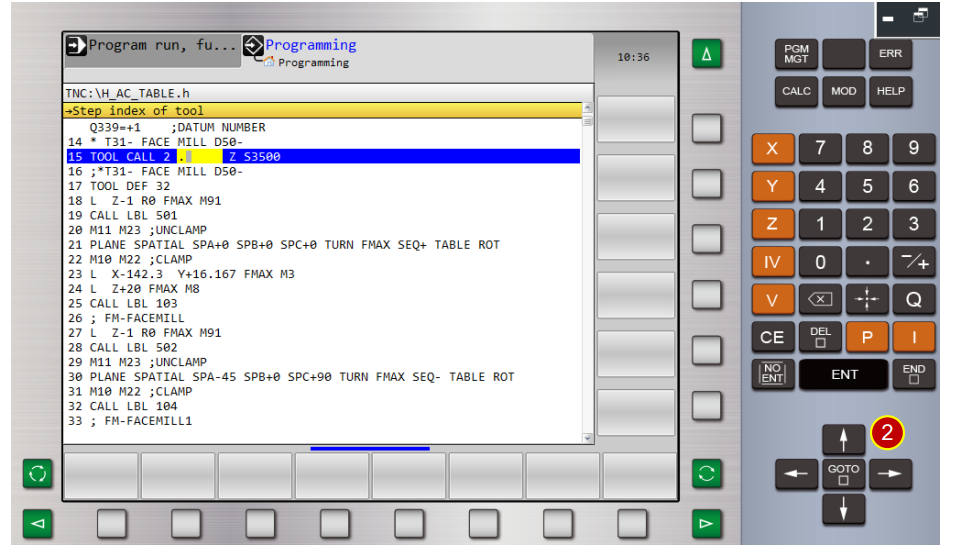Click the decimal point key
960x554 pixels.
coord(867,262)
